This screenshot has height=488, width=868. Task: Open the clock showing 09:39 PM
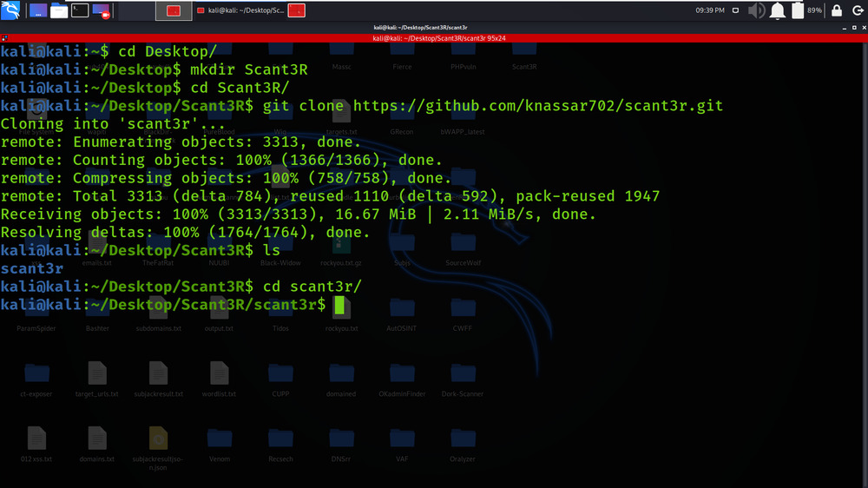[710, 10]
